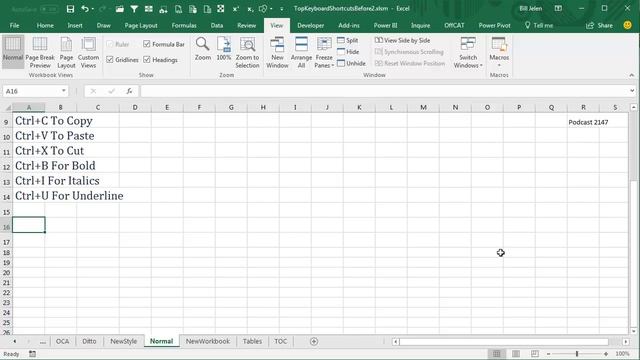640x360 pixels.
Task: Click Tell me search box
Action: coord(539,25)
